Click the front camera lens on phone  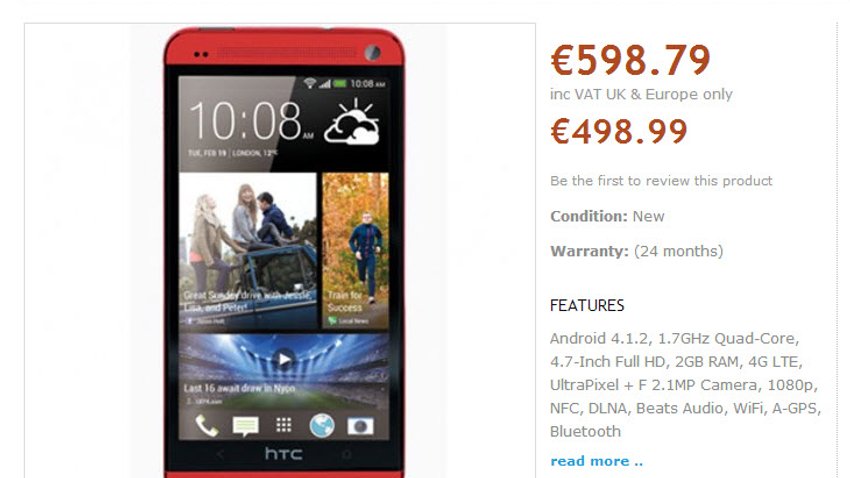click(372, 53)
